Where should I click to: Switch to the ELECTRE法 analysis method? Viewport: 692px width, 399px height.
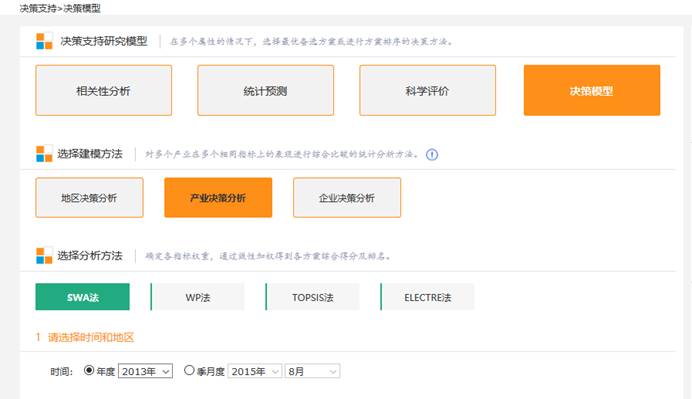pyautogui.click(x=427, y=297)
